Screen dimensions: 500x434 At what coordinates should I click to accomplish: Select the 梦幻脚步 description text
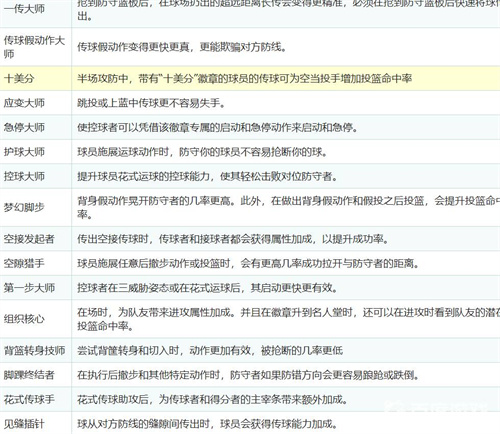288,207
